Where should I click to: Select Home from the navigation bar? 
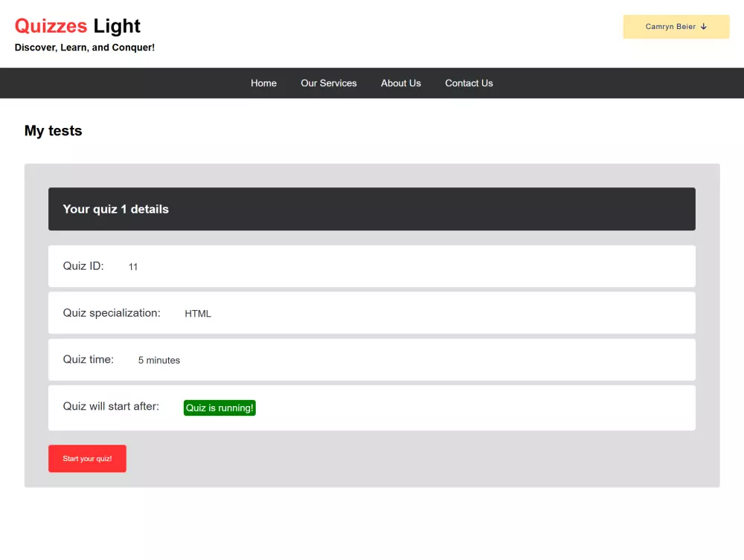(x=263, y=83)
